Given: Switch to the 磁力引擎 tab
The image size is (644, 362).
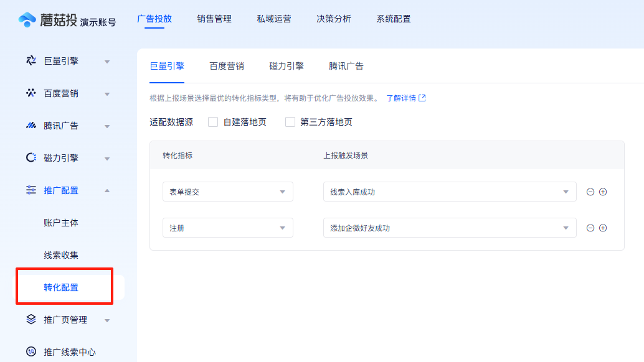Looking at the screenshot, I should 286,65.
